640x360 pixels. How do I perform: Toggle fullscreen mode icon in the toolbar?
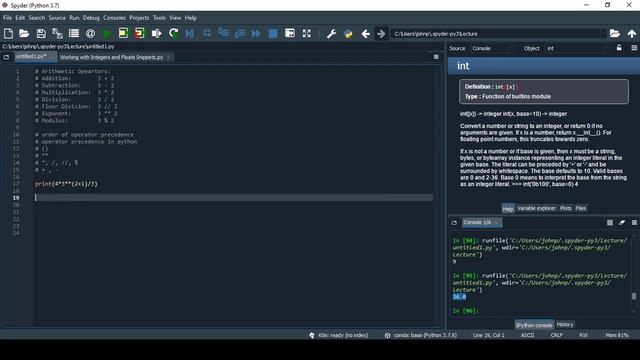307,33
